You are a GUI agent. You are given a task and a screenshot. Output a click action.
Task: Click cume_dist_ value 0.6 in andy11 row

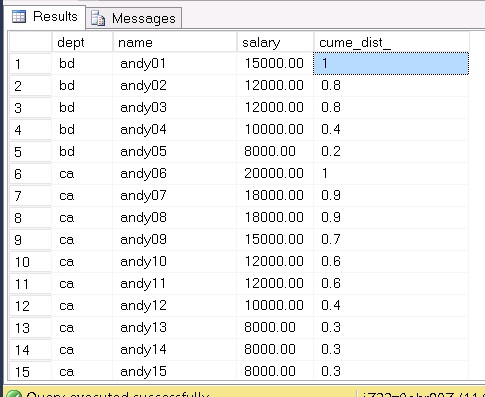[x=391, y=283]
